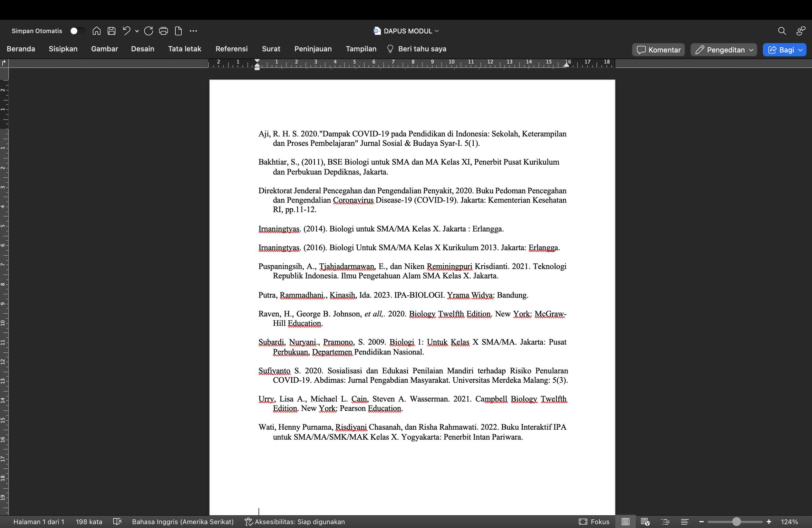Click the new document page icon
This screenshot has height=528, width=812.
click(178, 31)
